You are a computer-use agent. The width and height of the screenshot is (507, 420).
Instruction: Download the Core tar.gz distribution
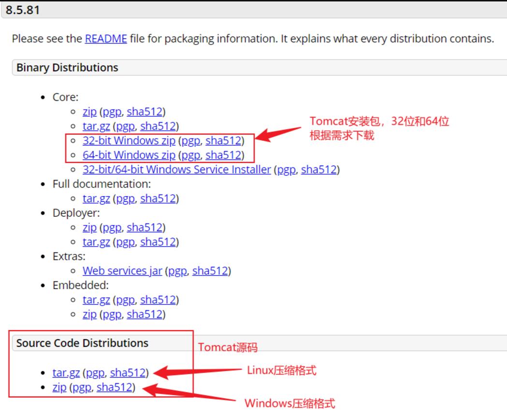tap(96, 126)
